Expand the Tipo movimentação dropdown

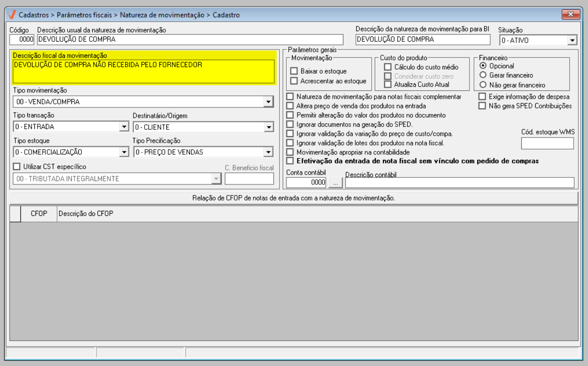[x=268, y=101]
